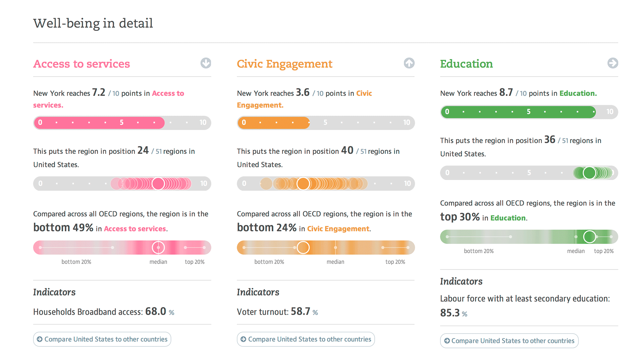Click the arrow icon in the Education compare button
This screenshot has width=644, height=362.
tap(447, 341)
